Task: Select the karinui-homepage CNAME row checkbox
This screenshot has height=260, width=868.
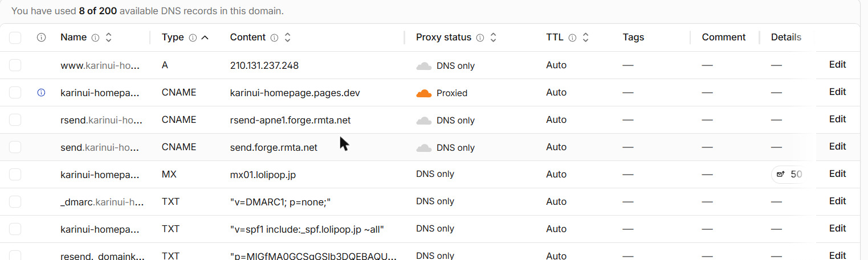Action: 15,93
